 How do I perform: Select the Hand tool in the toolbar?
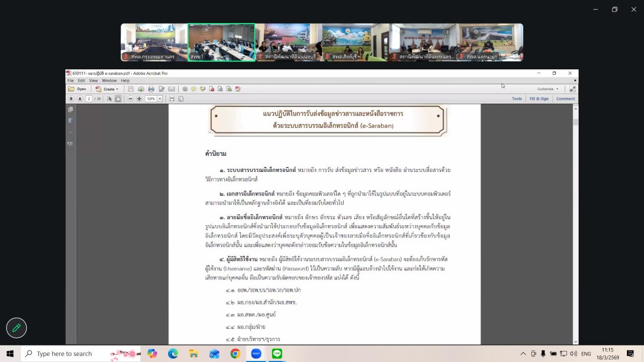pyautogui.click(x=118, y=98)
